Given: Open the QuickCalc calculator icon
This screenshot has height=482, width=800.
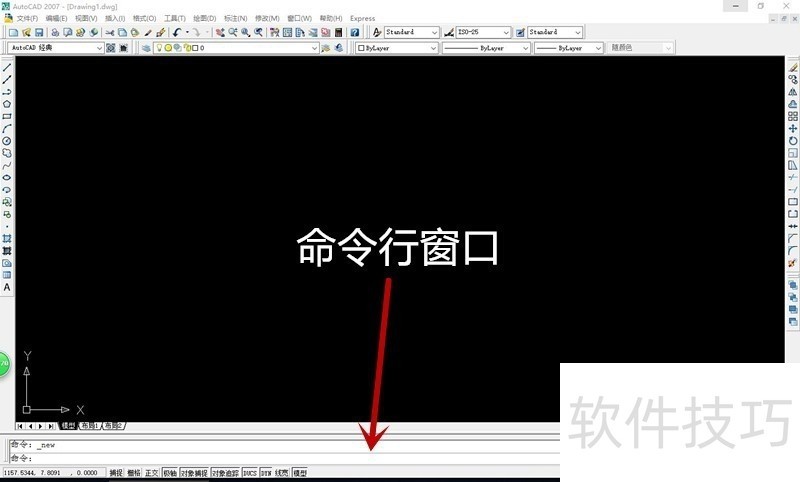Looking at the screenshot, I should pos(338,32).
